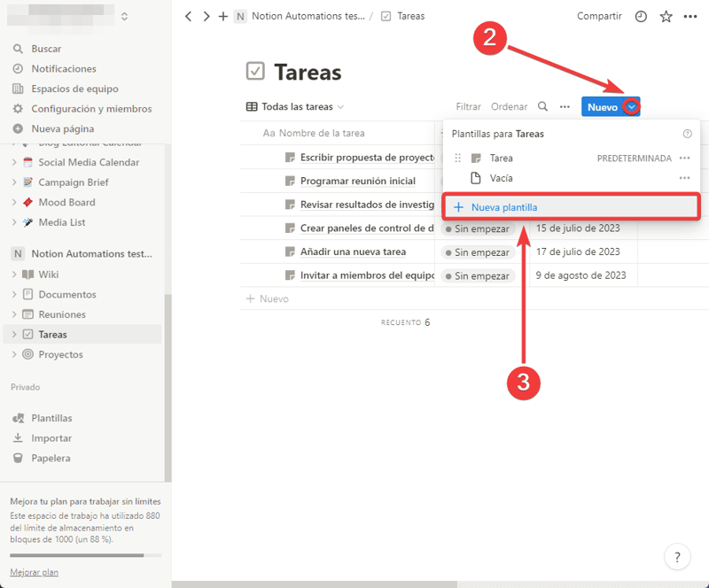Click templates help icon in dropdown
The image size is (709, 588).
pyautogui.click(x=688, y=134)
